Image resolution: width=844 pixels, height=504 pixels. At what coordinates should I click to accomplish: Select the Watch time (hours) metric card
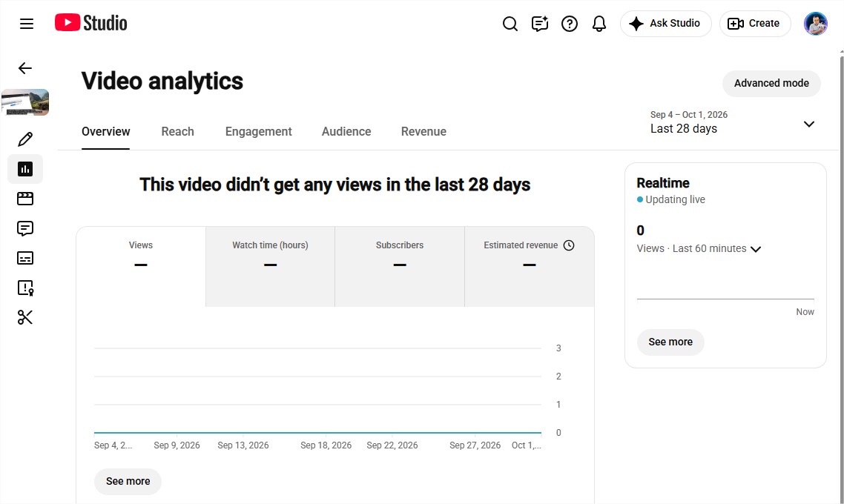coord(270,266)
